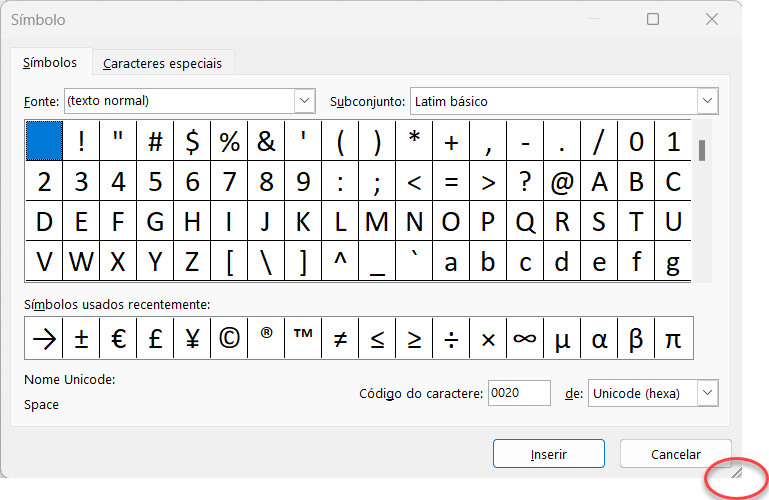The width and height of the screenshot is (769, 500).
Task: Maximize the Símbolo dialog window
Action: 653,19
